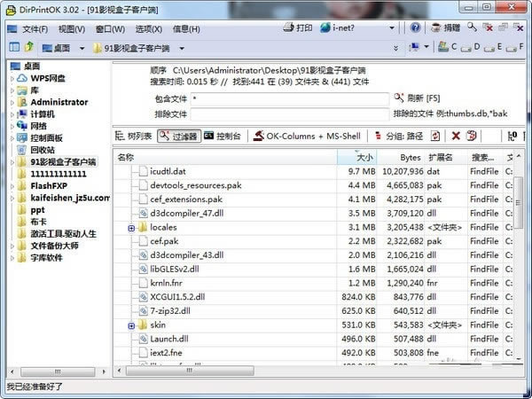Toggle the 过滤器 filter button
This screenshot has width=532, height=399.
179,136
